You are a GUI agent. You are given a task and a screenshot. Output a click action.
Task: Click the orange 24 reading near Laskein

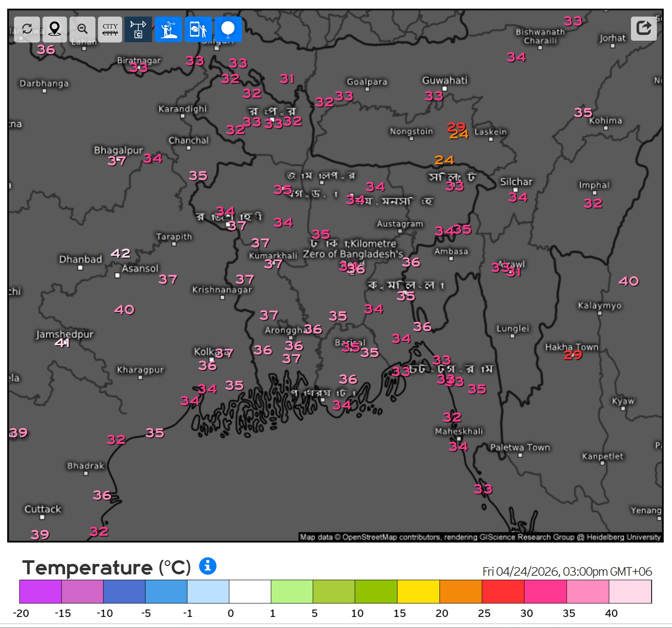point(459,134)
